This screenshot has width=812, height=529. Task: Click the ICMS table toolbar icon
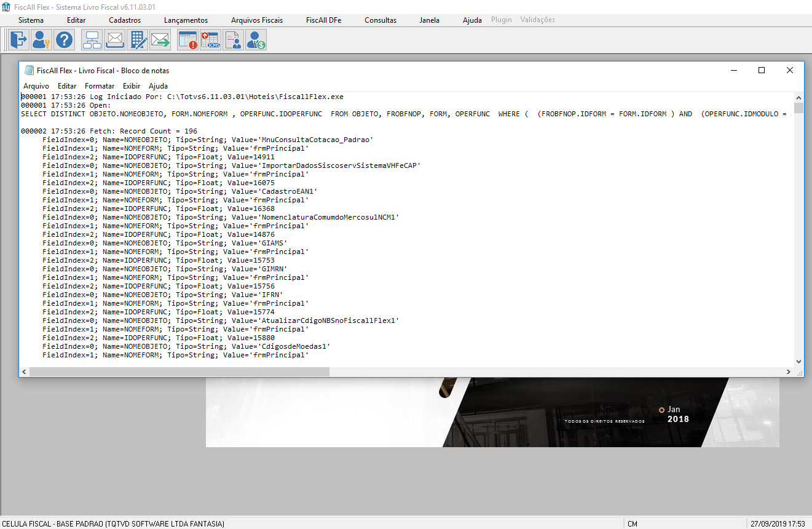tap(210, 41)
